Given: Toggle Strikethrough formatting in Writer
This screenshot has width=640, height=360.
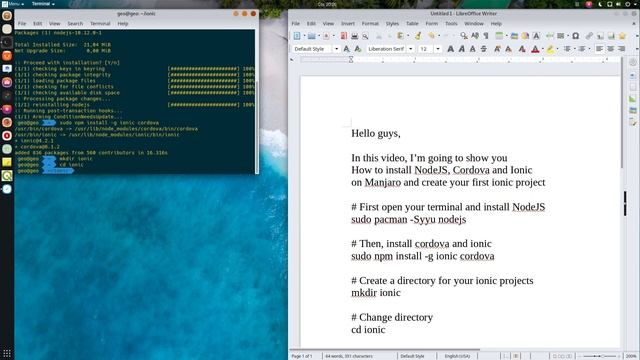Looking at the screenshot, I should tap(484, 49).
